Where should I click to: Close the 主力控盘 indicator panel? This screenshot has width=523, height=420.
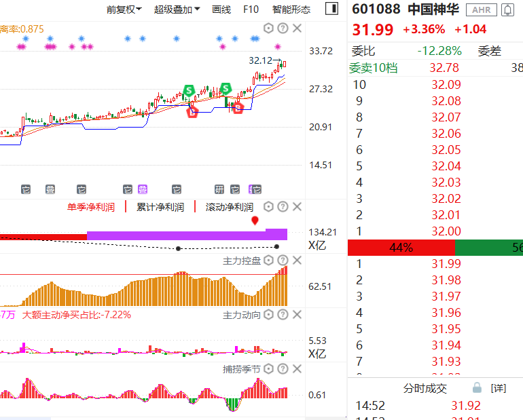[297, 261]
